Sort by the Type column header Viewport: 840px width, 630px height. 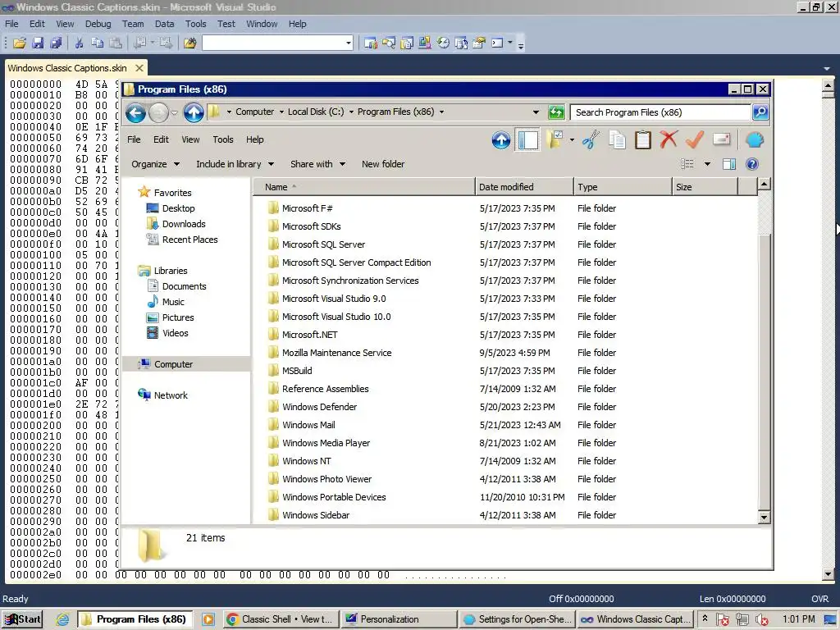(x=623, y=187)
